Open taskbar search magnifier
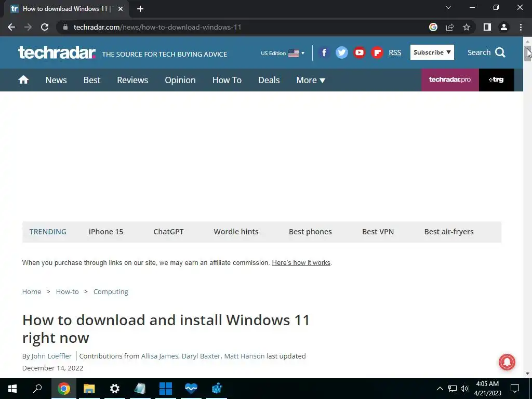The height and width of the screenshot is (399, 532). (37, 389)
